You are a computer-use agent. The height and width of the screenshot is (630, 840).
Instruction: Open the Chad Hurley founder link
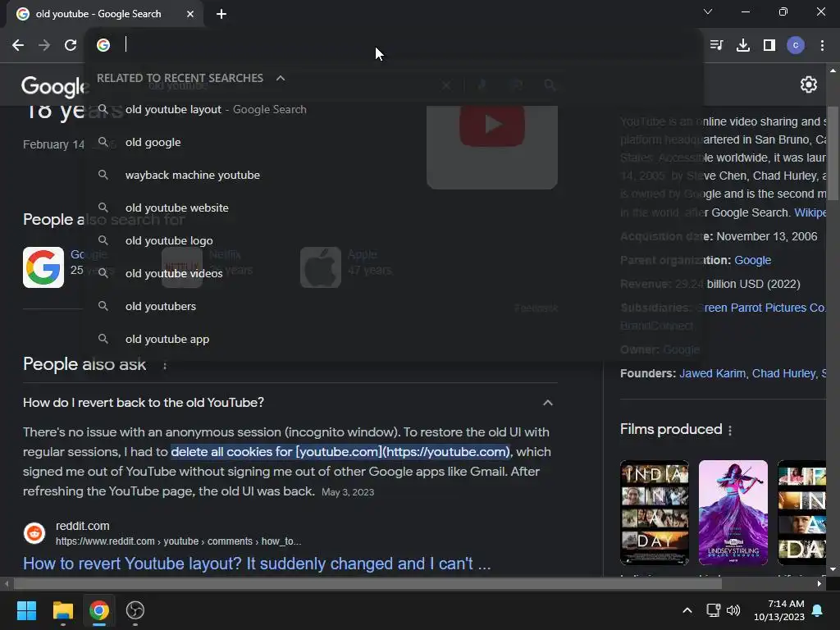pos(783,373)
